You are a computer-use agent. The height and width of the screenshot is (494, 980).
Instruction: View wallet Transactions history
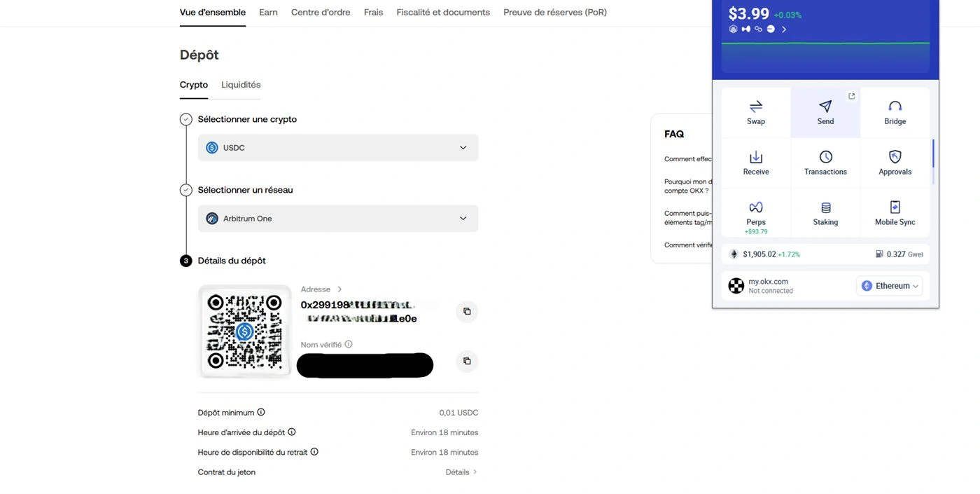(825, 163)
